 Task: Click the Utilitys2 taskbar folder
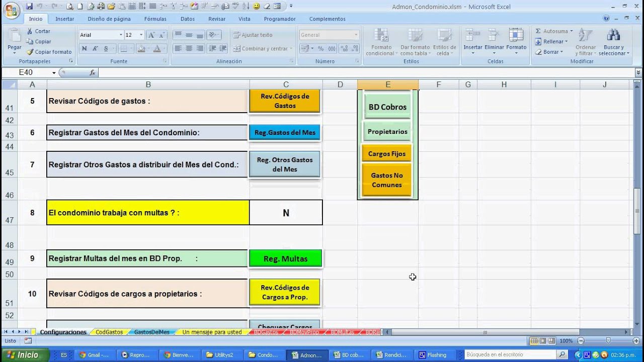pyautogui.click(x=223, y=355)
